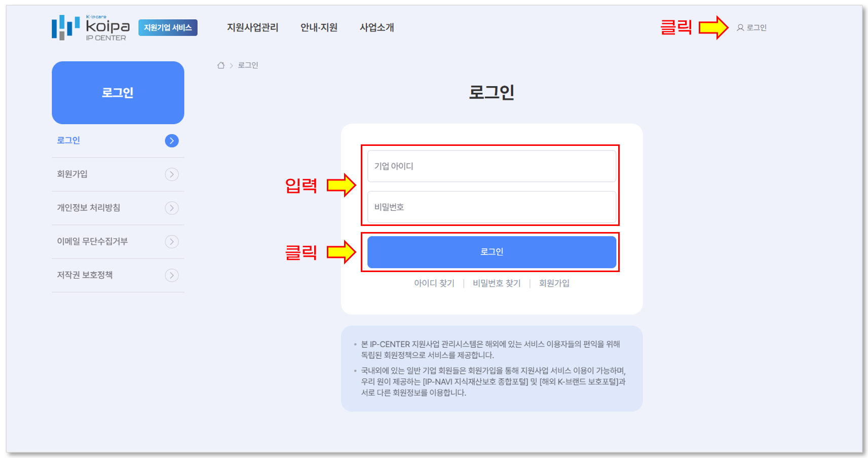Open the 지원사업관리 menu
Image resolution: width=868 pixels, height=458 pixels.
coord(252,27)
